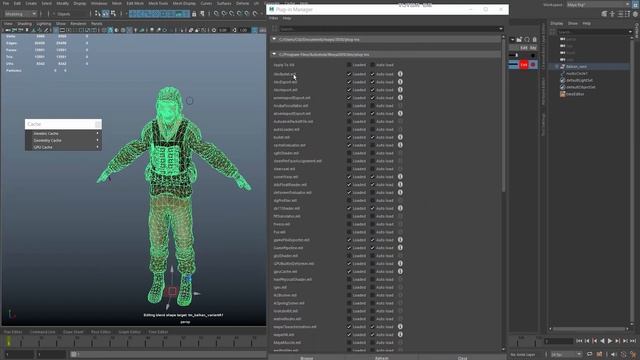Click the Channel Box icon in top-right toolbar
Screen dimensions: 640x360
[x=635, y=14]
